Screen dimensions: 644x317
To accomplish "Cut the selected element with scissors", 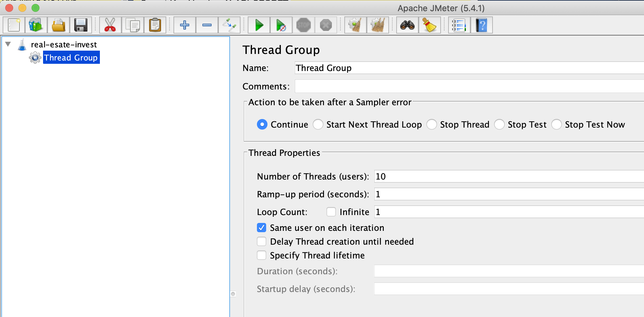I will point(110,25).
